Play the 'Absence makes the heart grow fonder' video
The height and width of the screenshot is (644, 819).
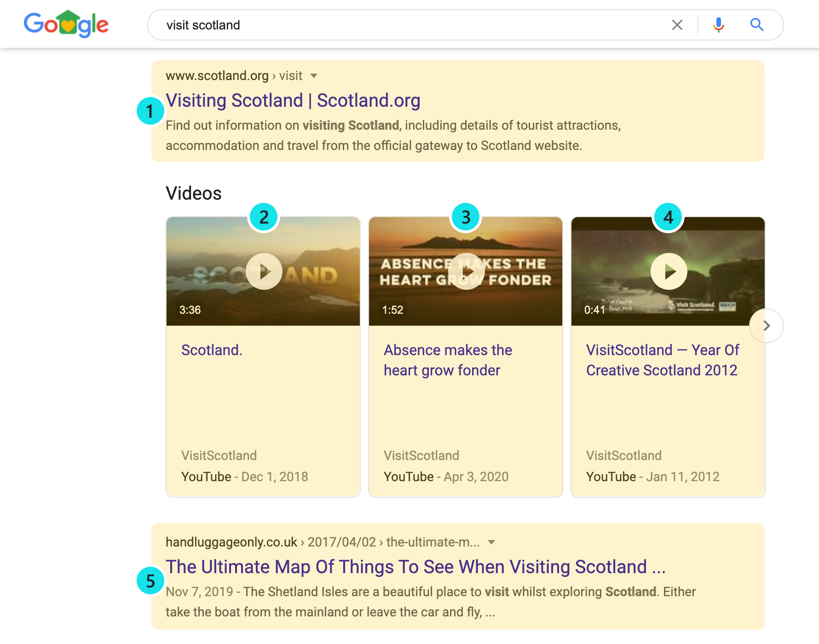[x=466, y=271]
